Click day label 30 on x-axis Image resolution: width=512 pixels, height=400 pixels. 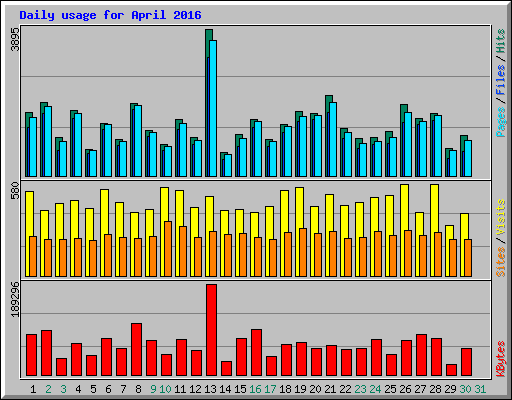465,389
